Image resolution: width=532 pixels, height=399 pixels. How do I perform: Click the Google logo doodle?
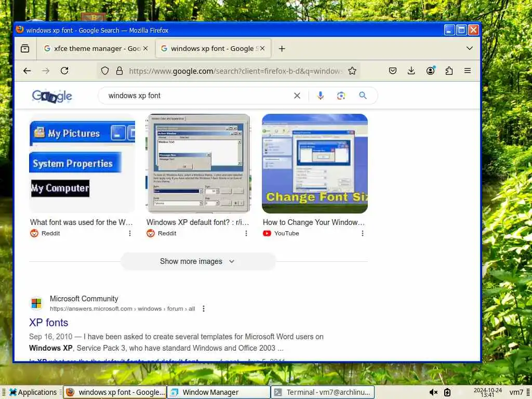(x=52, y=96)
